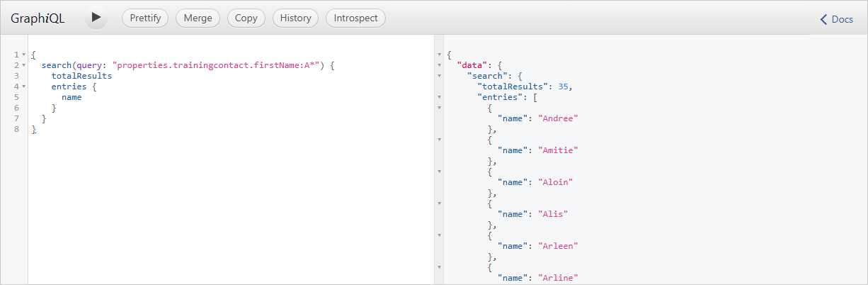Click the Prettify button

point(145,18)
